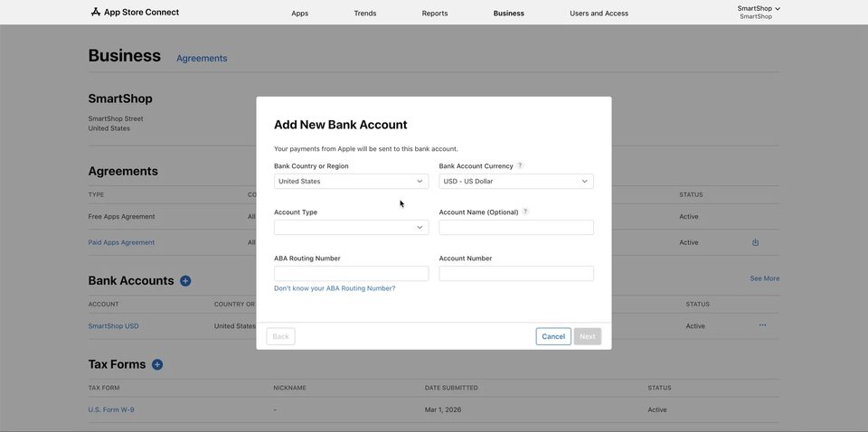Screen dimensions: 868x432
Task: Open the Paid Apps Agreement link
Action: pos(121,242)
